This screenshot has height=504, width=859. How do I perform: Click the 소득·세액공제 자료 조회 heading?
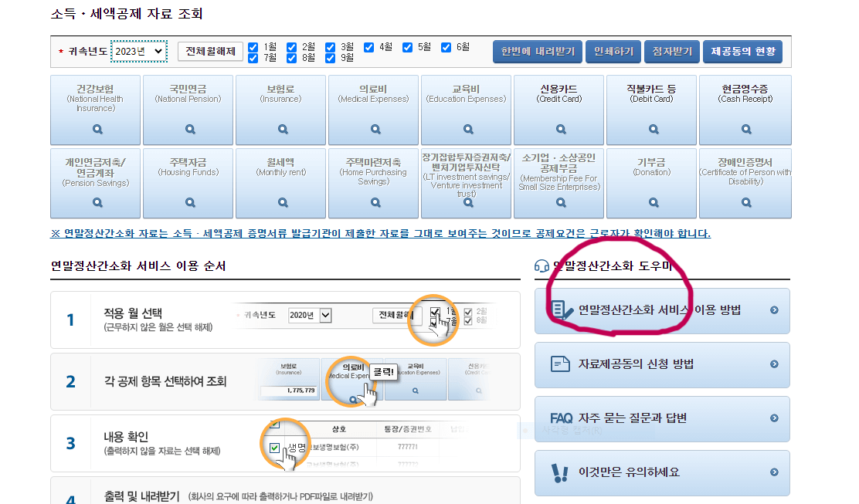tap(127, 14)
